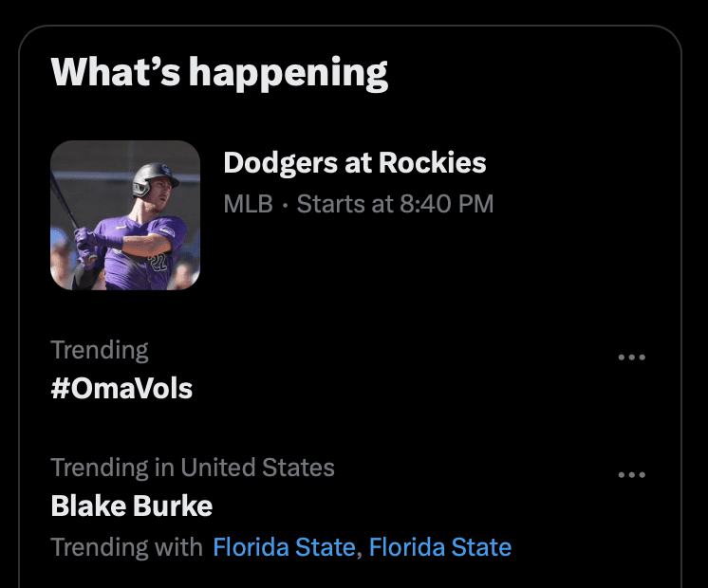Open the #OmaVols trending hashtag
Viewport: 708px width, 588px height.
(121, 388)
